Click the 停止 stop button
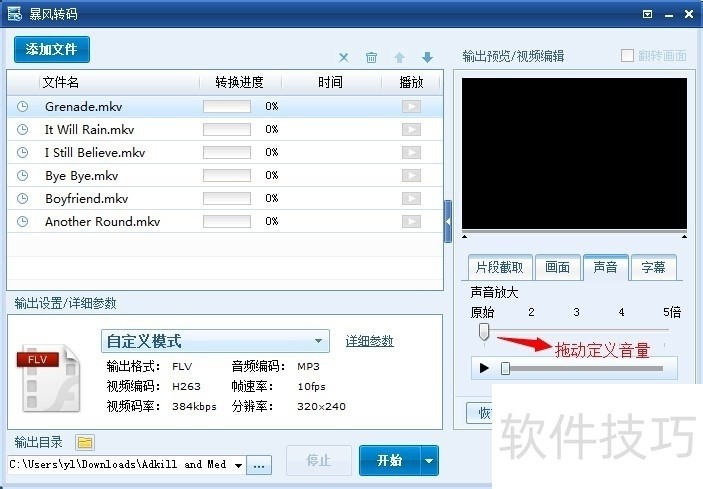Screen dimensions: 703x489 click(x=318, y=460)
